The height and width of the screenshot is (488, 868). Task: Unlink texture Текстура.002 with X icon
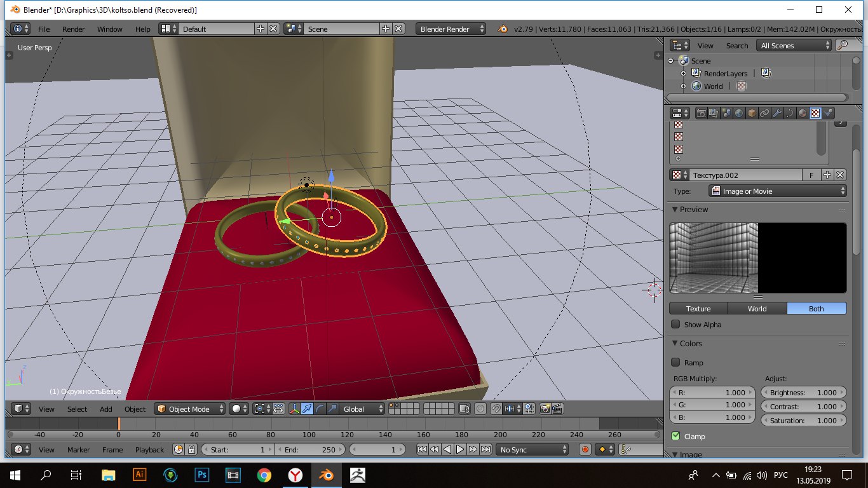pyautogui.click(x=840, y=175)
